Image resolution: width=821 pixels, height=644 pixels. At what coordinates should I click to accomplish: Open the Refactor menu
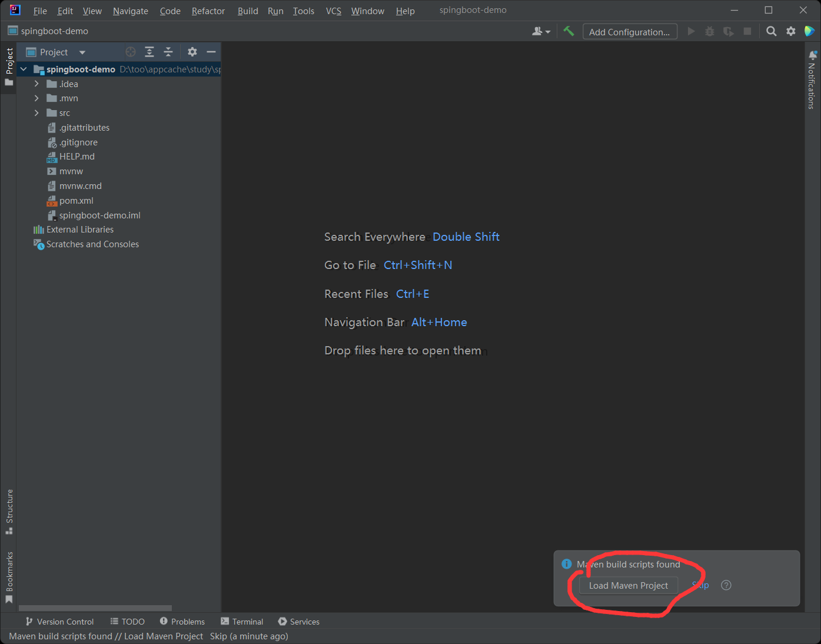coord(208,11)
